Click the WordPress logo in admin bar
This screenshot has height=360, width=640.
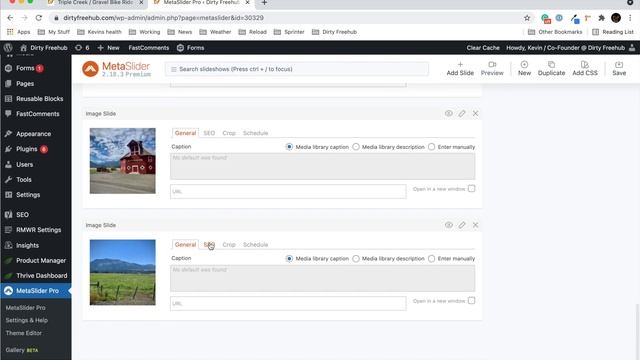[x=8, y=48]
